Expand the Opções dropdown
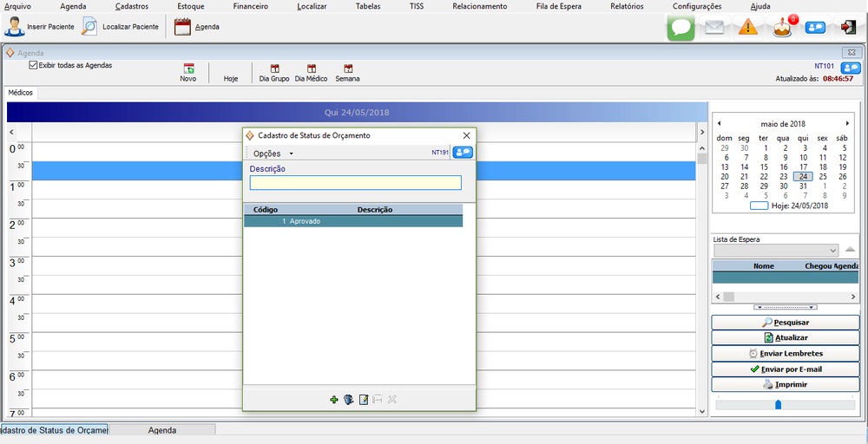The height and width of the screenshot is (444, 868). coord(273,153)
